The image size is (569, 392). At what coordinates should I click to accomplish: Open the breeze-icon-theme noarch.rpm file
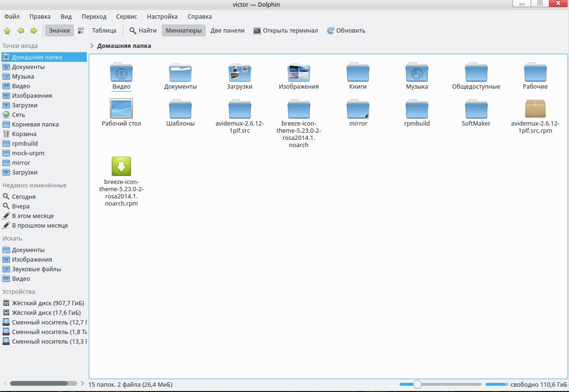pos(121,167)
